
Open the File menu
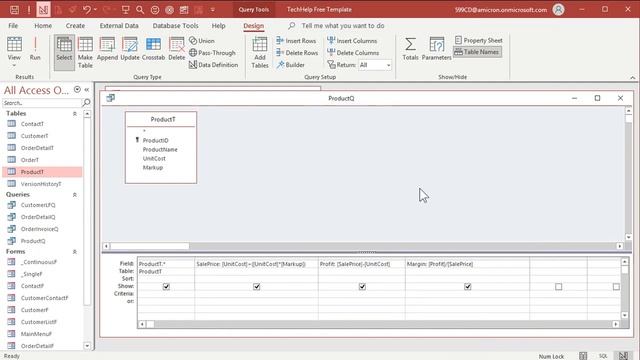point(13,25)
